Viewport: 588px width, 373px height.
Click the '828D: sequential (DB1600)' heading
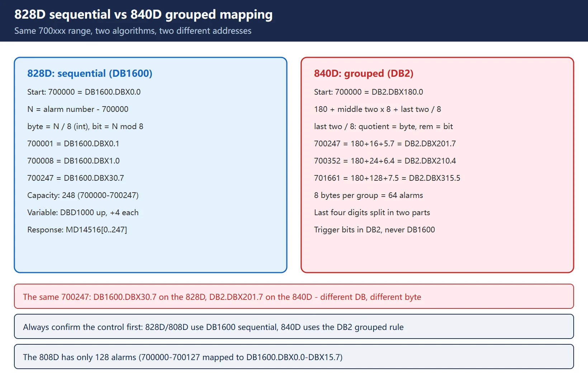[90, 73]
